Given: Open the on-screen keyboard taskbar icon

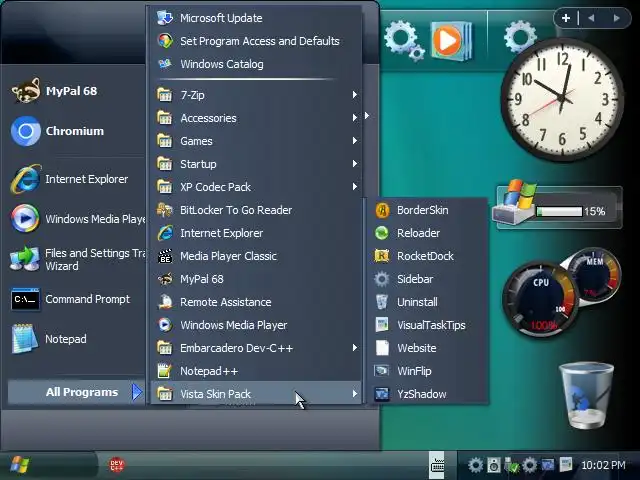Looking at the screenshot, I should 437,465.
